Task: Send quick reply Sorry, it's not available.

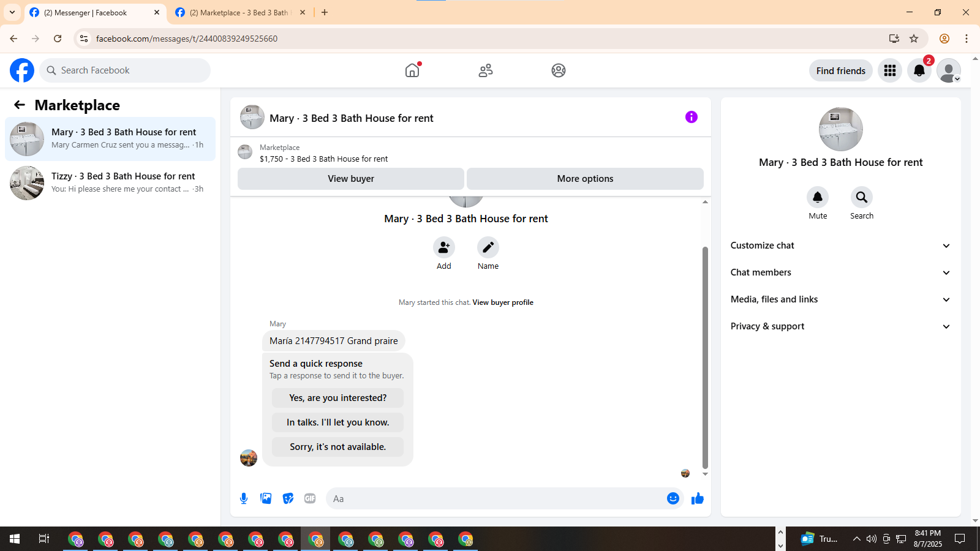Action: pos(338,447)
